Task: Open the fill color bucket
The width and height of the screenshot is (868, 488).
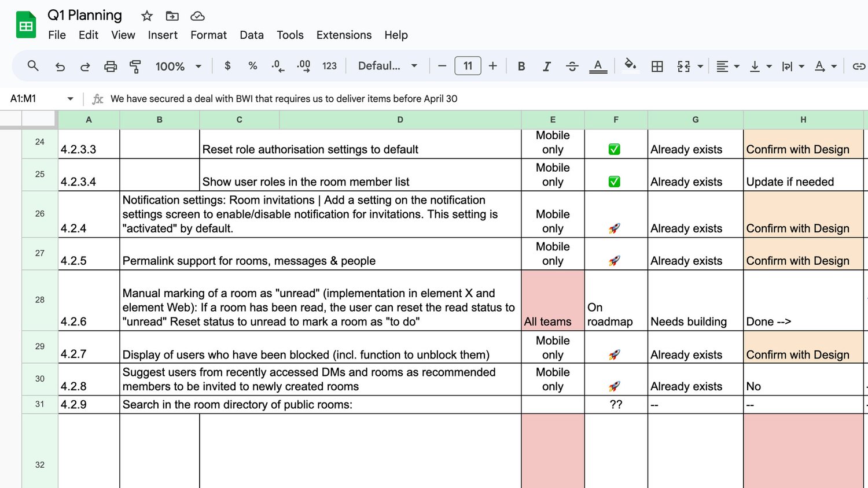Action: (631, 65)
